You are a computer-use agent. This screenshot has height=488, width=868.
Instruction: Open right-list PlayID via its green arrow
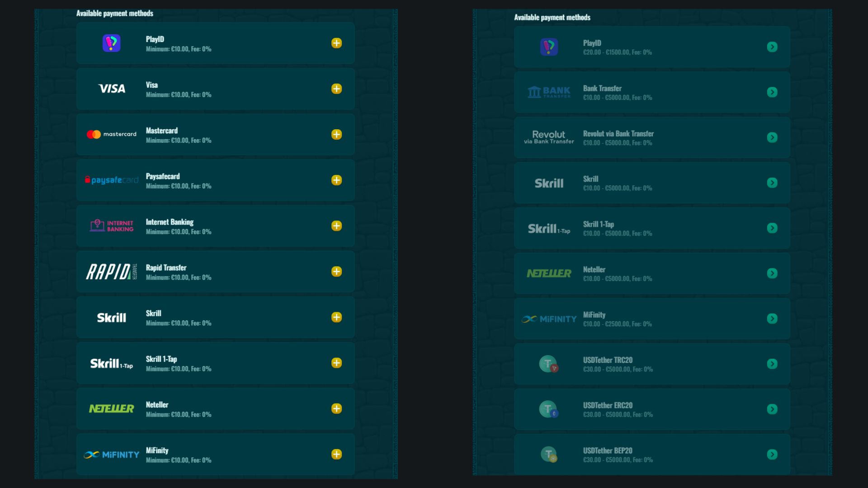772,47
